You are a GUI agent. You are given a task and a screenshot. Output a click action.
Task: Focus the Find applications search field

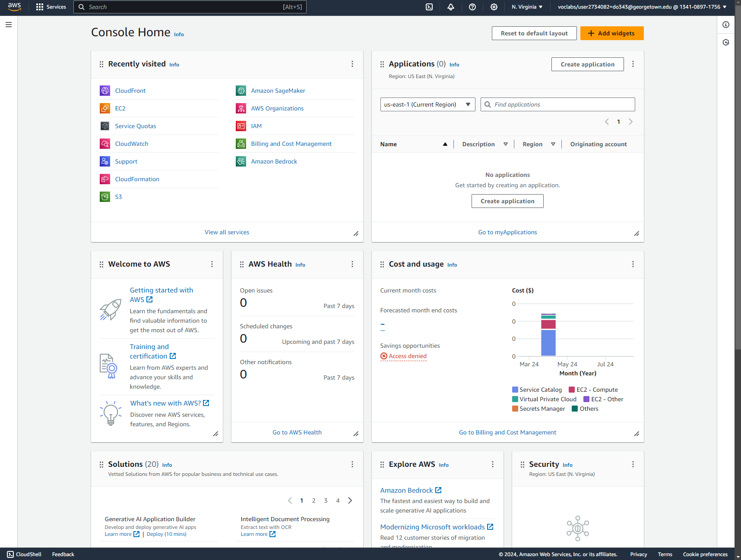pos(558,104)
